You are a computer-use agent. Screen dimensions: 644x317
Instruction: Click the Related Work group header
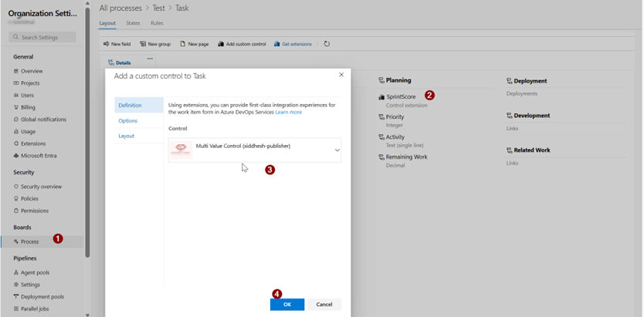[x=528, y=150]
